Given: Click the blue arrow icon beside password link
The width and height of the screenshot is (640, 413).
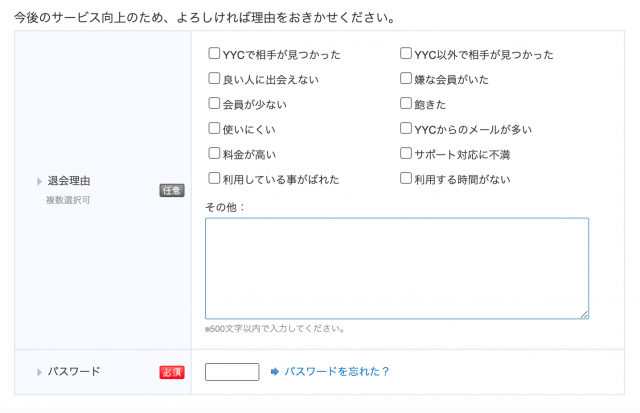Looking at the screenshot, I should (275, 372).
